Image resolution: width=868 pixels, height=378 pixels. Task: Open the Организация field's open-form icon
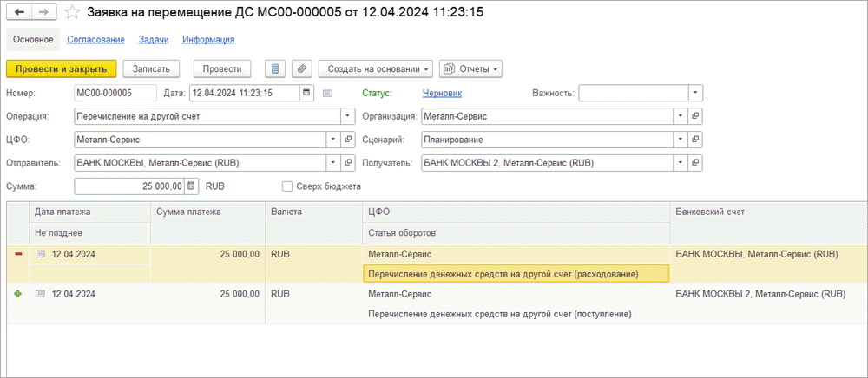coord(695,115)
